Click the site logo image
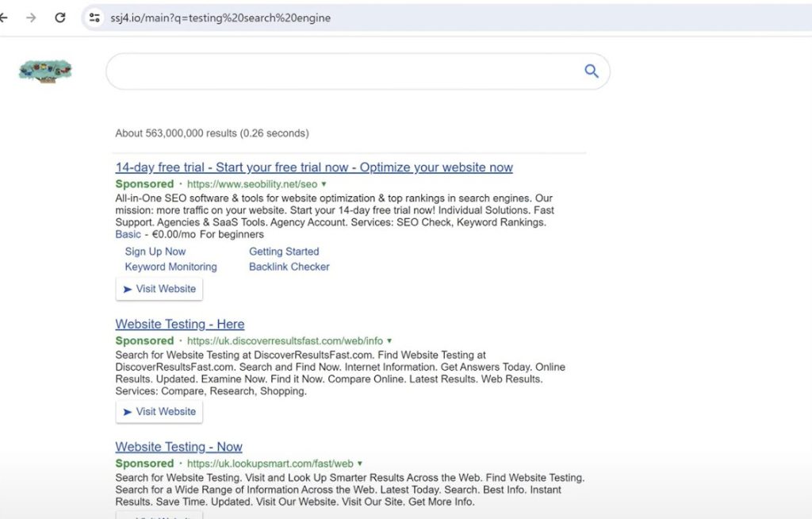Viewport: 812px width, 519px height. [x=45, y=71]
